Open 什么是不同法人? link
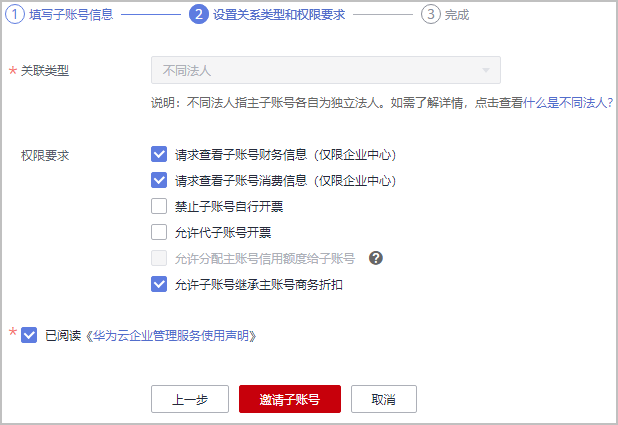Screen dimensions: 618x425 [568, 103]
